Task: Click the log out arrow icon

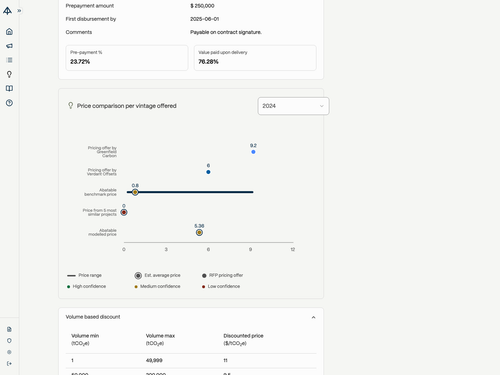Action: (x=9, y=363)
